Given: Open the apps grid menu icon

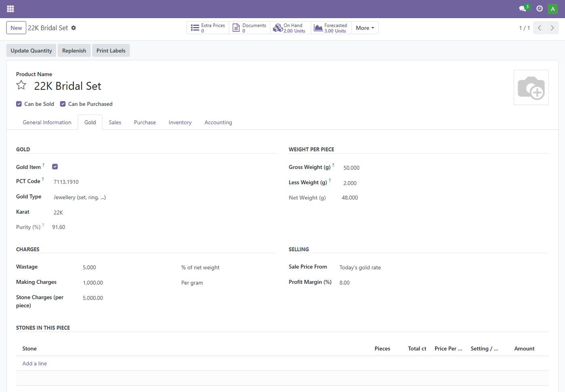Looking at the screenshot, I should pyautogui.click(x=10, y=8).
